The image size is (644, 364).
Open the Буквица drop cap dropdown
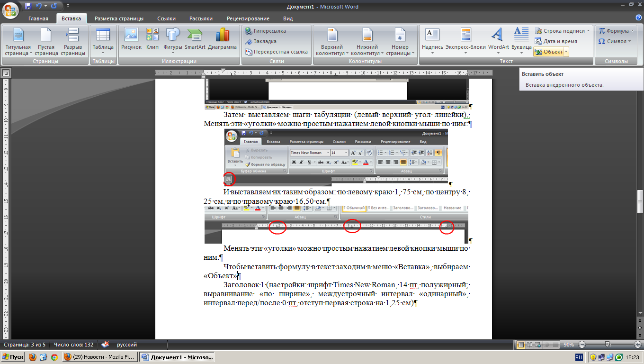coord(521,42)
